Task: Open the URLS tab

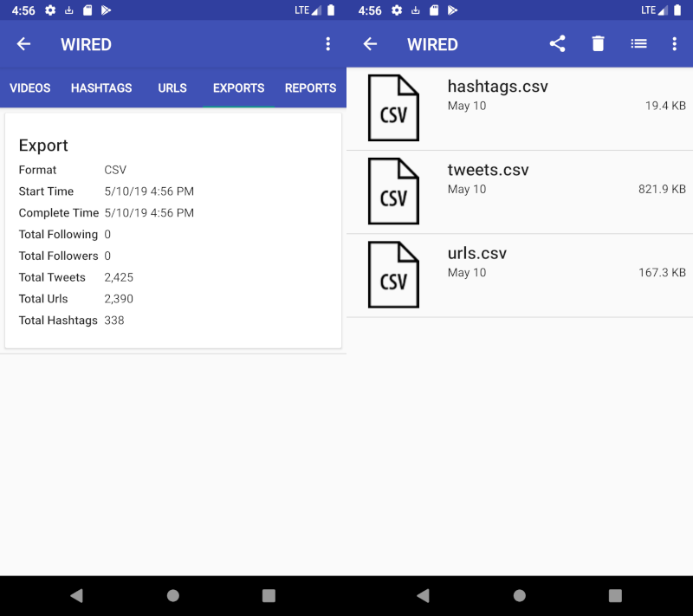Action: pyautogui.click(x=172, y=88)
